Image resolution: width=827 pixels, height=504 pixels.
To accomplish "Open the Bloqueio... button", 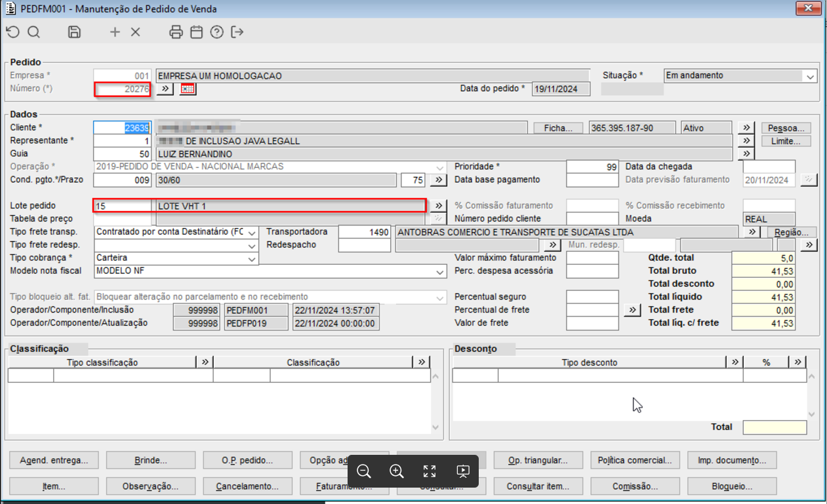I will tap(732, 486).
